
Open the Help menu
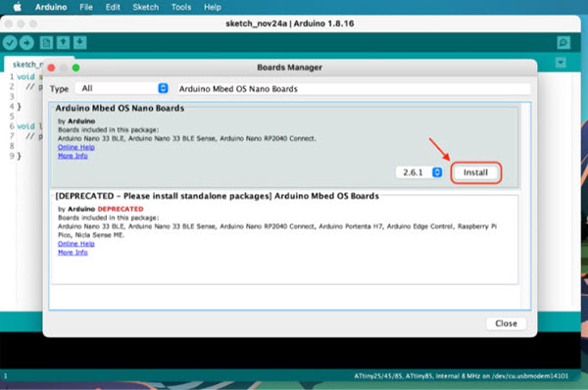pyautogui.click(x=213, y=7)
